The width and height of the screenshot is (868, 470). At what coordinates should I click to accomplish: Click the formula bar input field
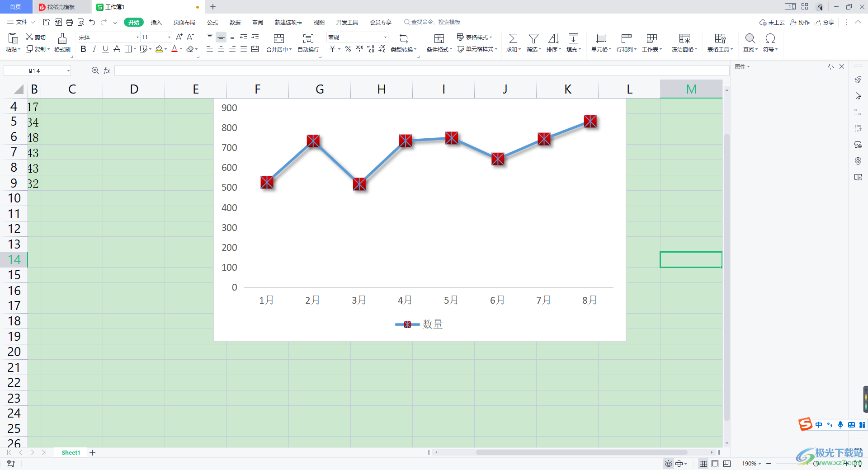(x=422, y=70)
